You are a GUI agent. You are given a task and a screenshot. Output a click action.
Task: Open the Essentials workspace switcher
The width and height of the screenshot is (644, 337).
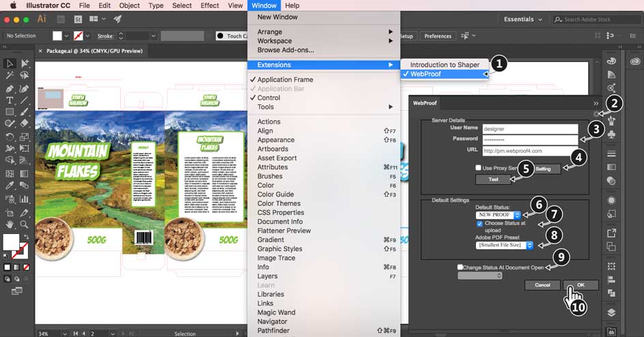point(523,20)
